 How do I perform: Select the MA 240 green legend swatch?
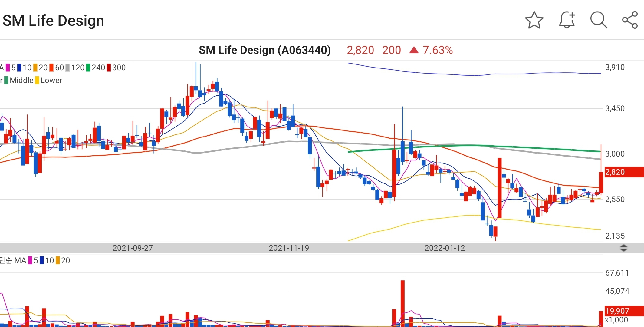pos(88,68)
